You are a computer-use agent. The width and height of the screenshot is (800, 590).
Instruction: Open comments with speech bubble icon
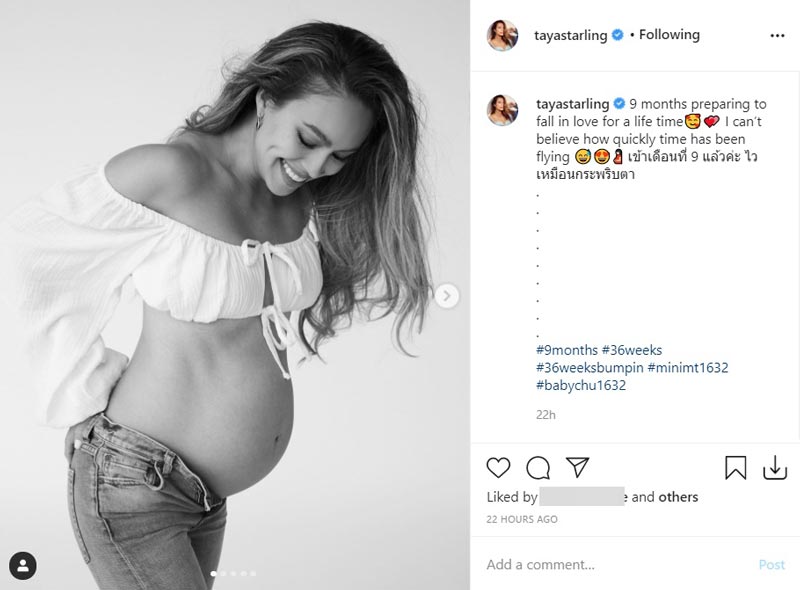point(538,468)
